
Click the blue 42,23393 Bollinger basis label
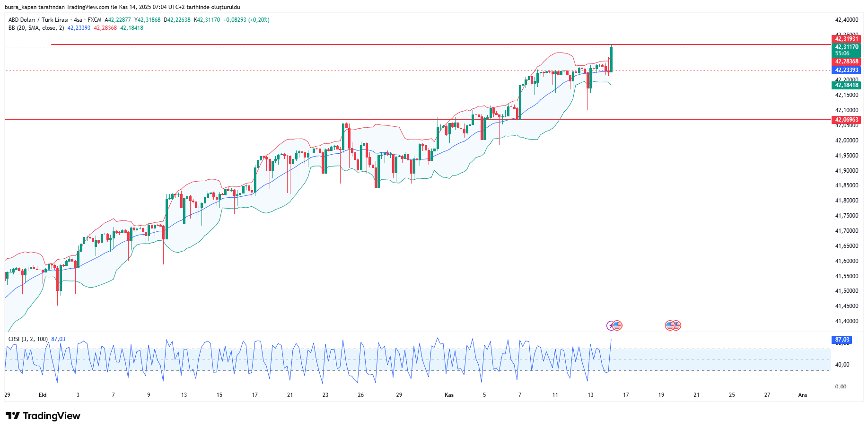tap(846, 70)
